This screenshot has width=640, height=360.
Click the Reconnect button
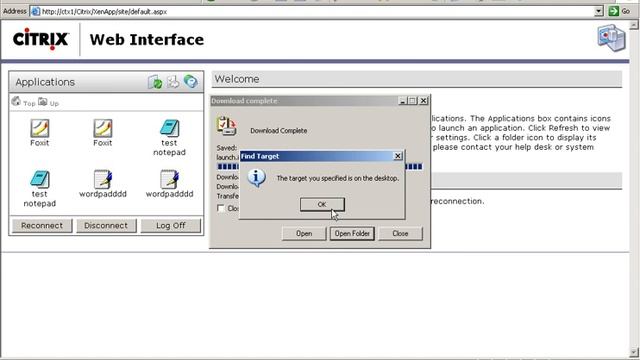[x=42, y=225]
